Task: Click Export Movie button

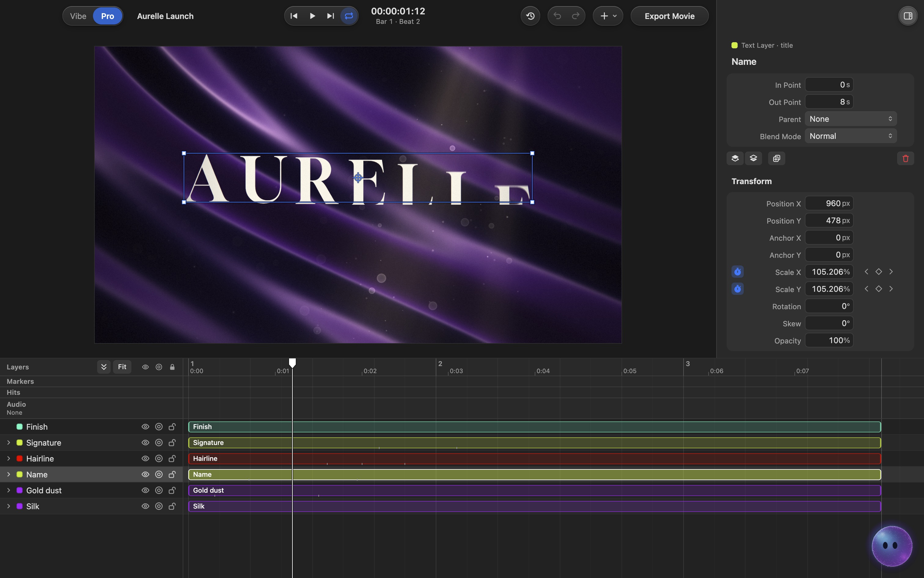Action: pos(669,16)
